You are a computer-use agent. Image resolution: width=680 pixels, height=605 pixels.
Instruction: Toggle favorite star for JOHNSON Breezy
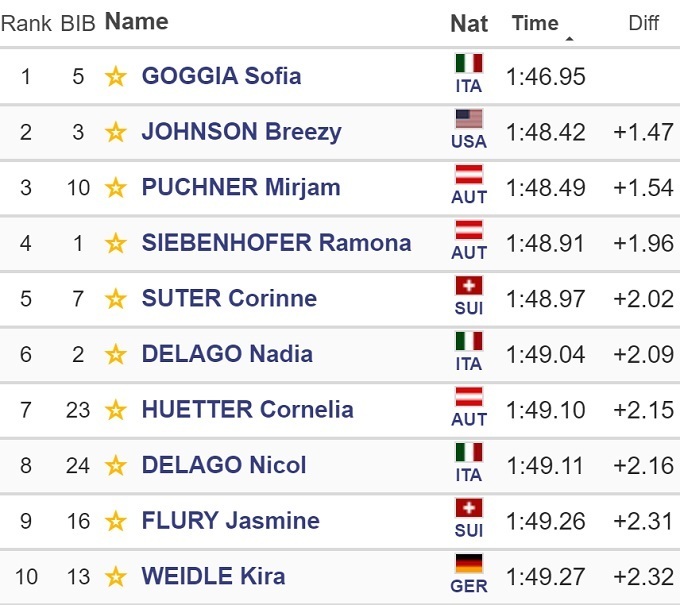(116, 132)
